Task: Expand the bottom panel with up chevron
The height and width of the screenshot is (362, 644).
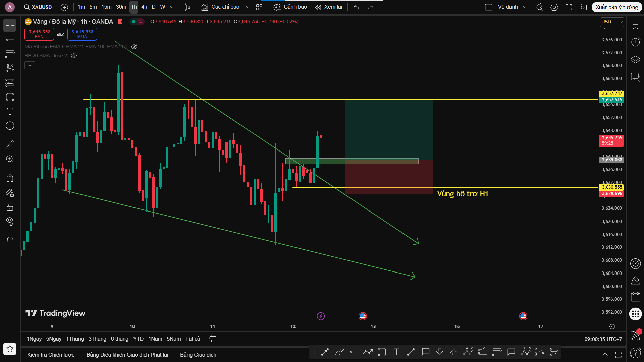Action: point(605,355)
